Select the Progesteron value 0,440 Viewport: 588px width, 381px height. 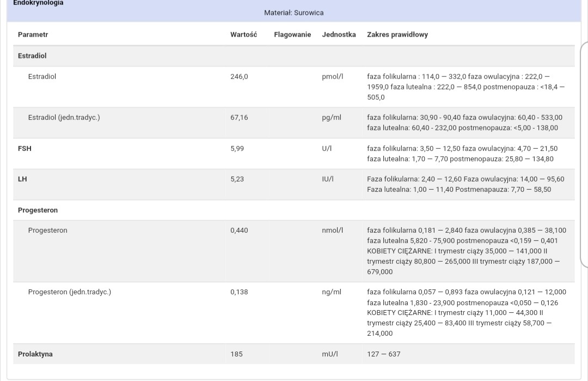tap(239, 231)
